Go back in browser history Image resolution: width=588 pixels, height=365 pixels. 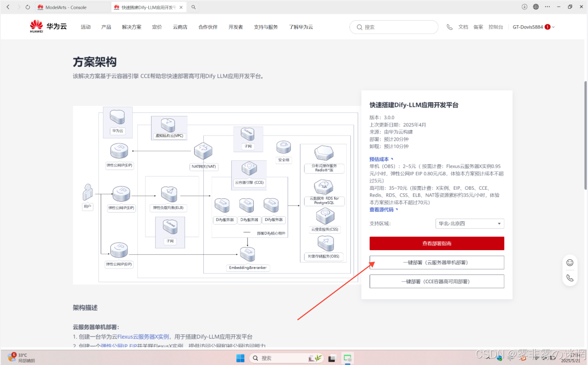[x=8, y=7]
